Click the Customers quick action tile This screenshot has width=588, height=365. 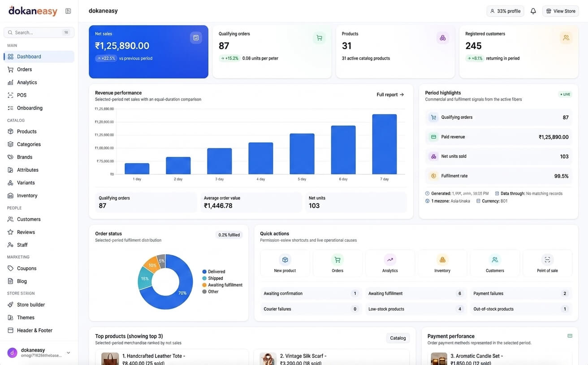click(495, 263)
